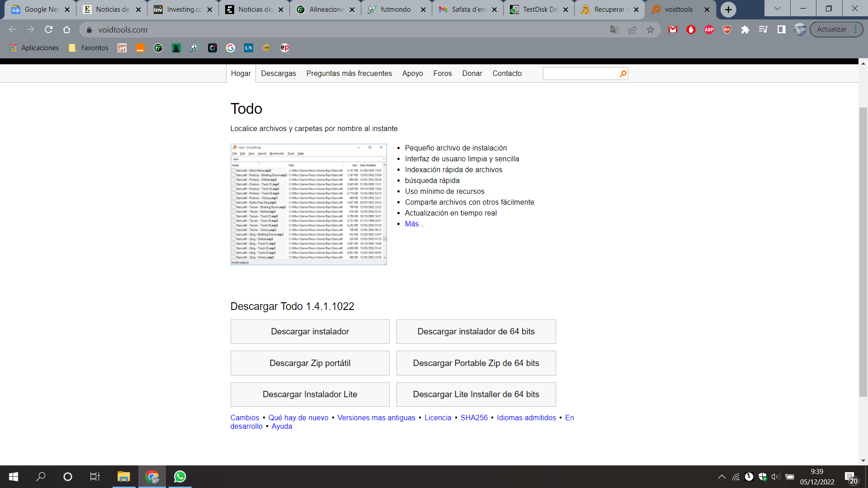Click Descargar Lite Installer de 64 bits
This screenshot has height=488, width=868.
click(x=476, y=394)
